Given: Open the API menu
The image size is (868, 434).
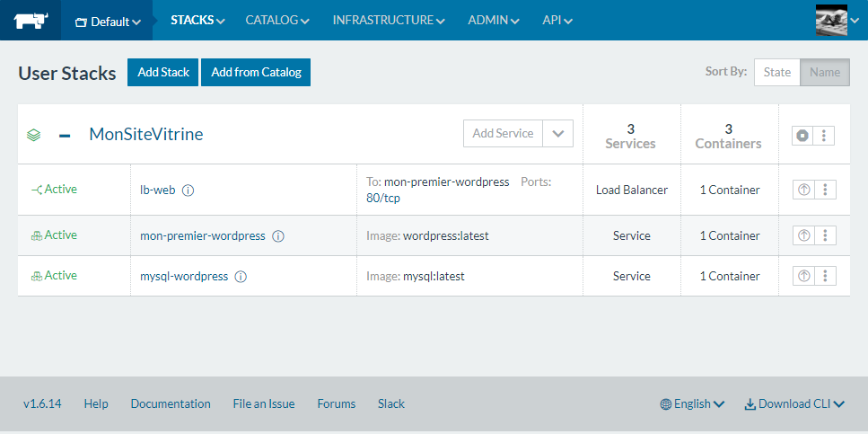Looking at the screenshot, I should click(x=557, y=21).
